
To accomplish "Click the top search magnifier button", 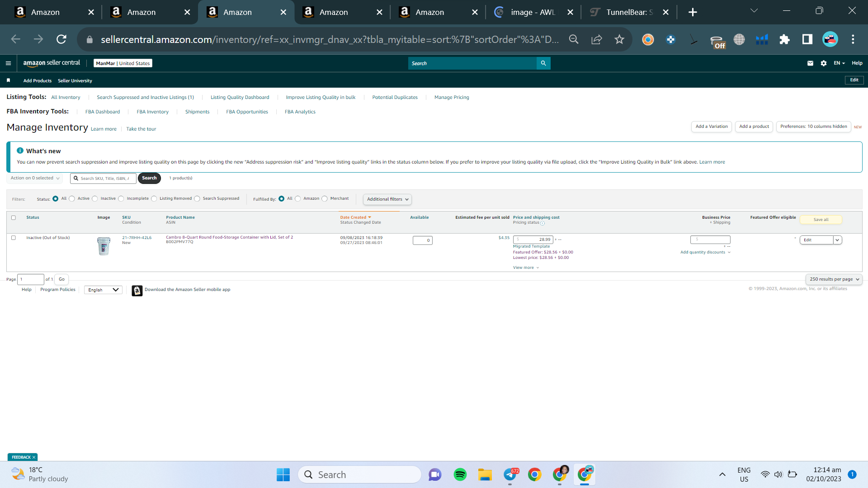I will pos(543,63).
